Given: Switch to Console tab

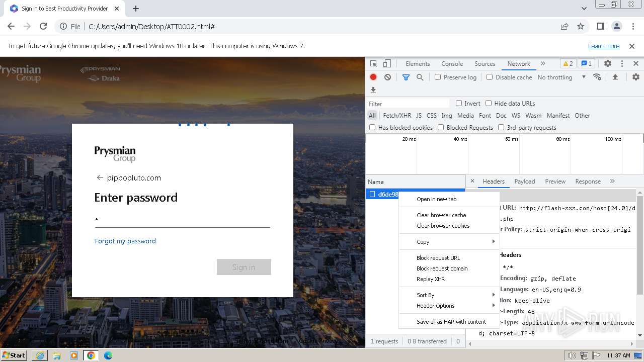Looking at the screenshot, I should click(x=452, y=64).
